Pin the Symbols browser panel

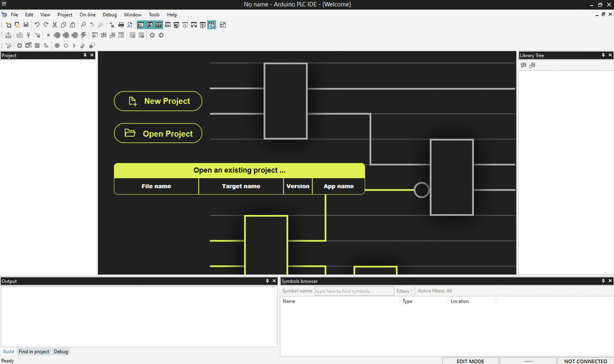coord(603,281)
